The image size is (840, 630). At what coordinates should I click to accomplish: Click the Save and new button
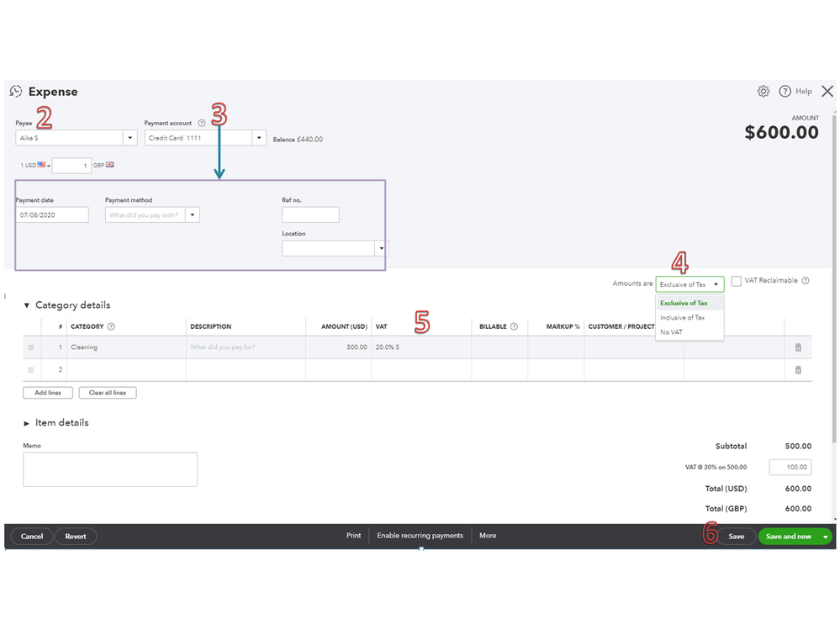[x=788, y=537]
